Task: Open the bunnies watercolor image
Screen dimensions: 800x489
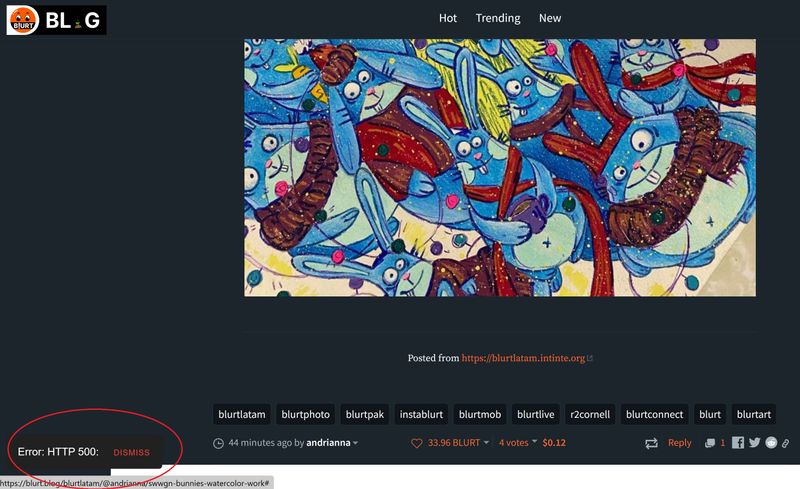Action: point(500,167)
